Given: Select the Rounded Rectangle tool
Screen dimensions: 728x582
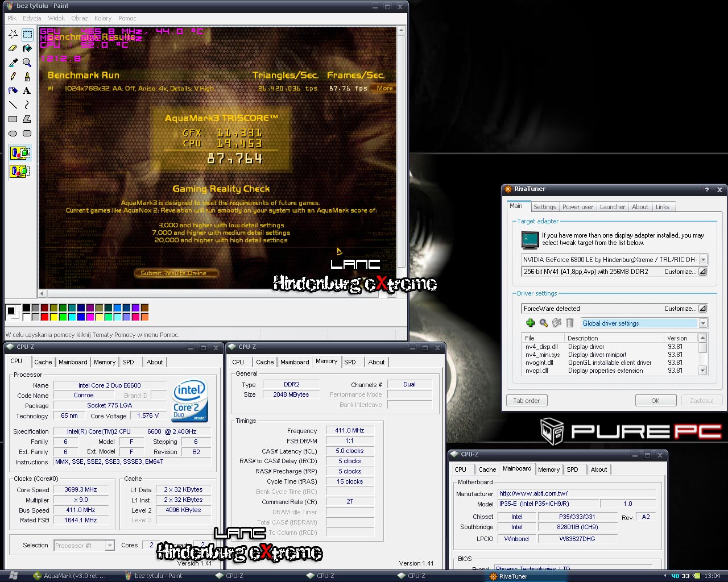Looking at the screenshot, I should (x=27, y=134).
